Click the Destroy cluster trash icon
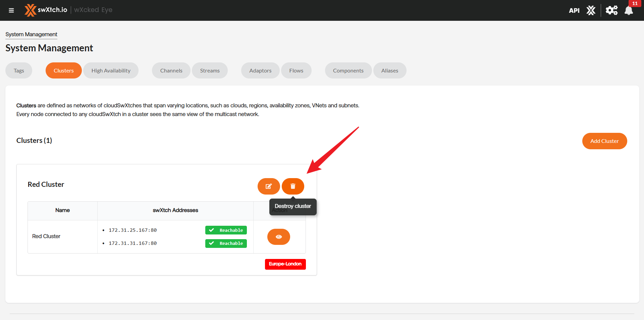644x320 pixels. point(293,186)
